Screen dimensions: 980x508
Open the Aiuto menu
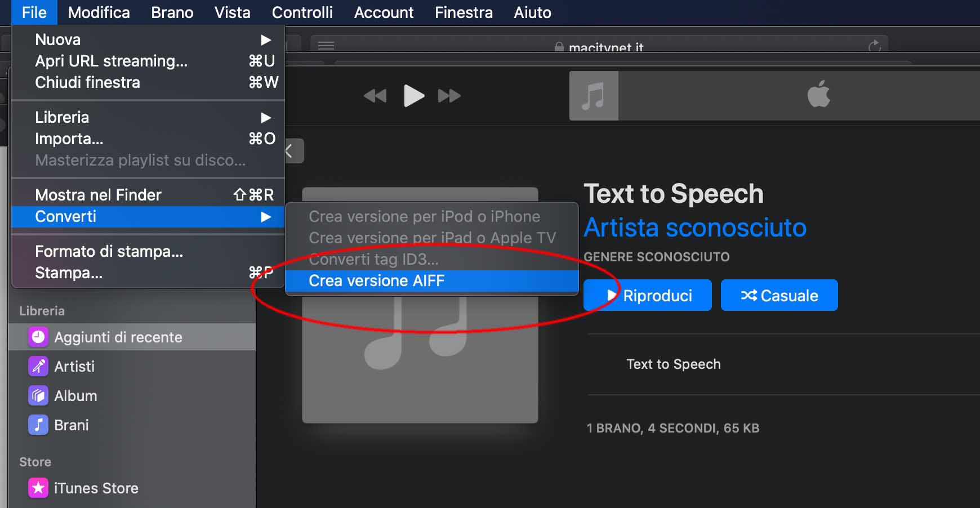533,12
